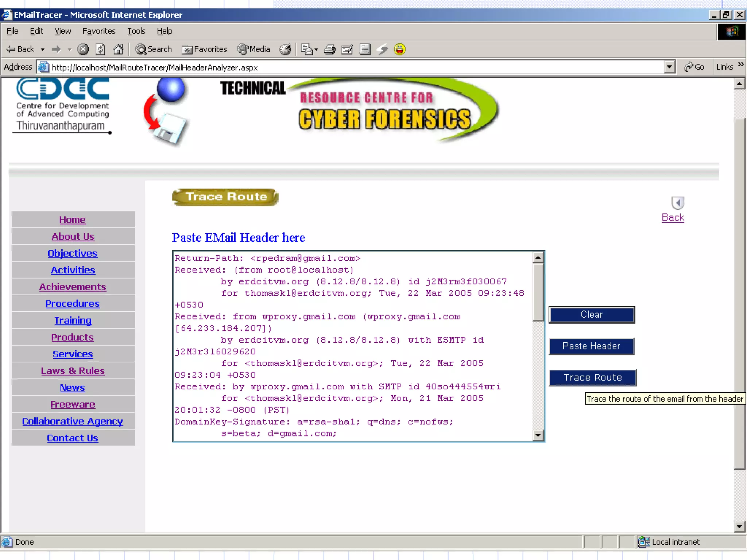Open the Laws & Rules sidebar link
Screen dimensions: 747x560
click(x=73, y=371)
